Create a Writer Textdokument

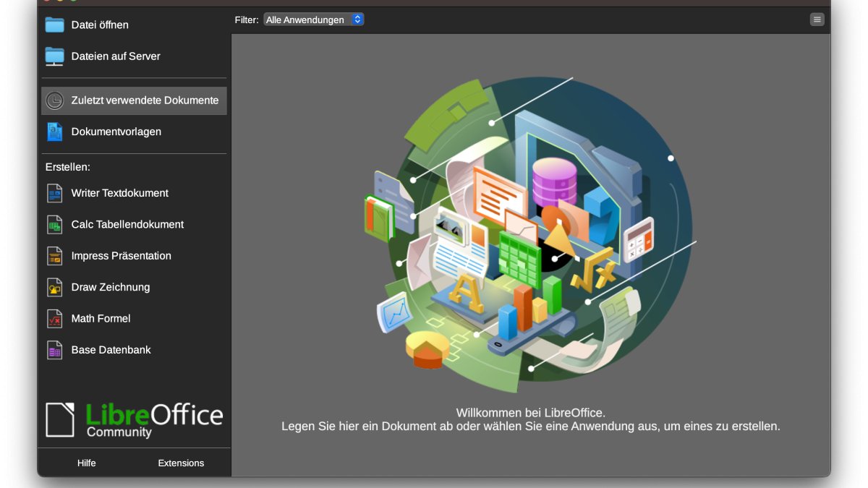click(134, 193)
